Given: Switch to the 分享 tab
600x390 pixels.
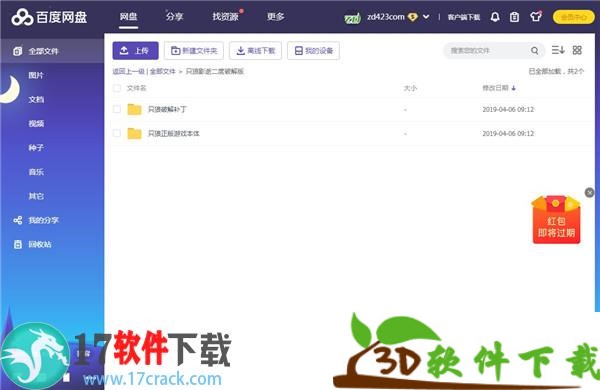Looking at the screenshot, I should coord(174,16).
